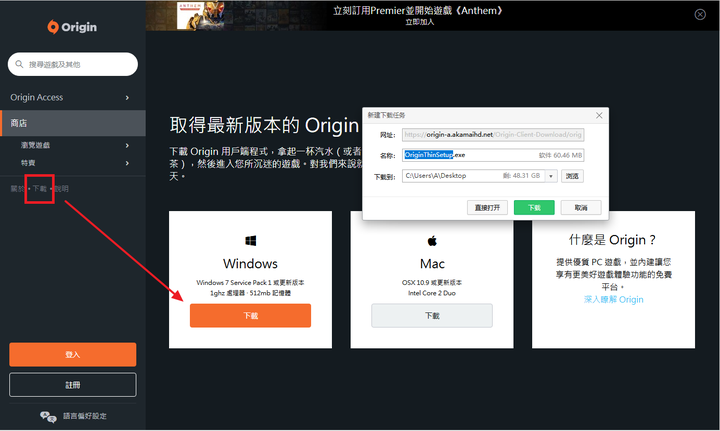720x431 pixels.
Task: Edit the OriginThinSetup.exe file name field
Action: point(493,155)
